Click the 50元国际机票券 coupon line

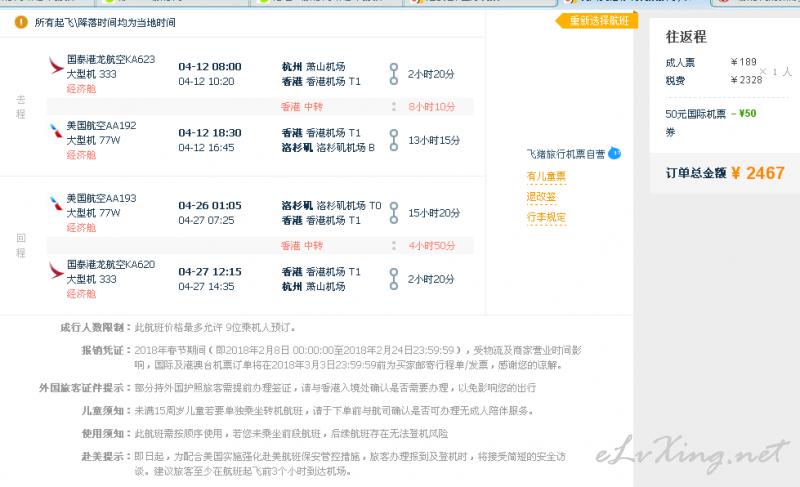pyautogui.click(x=695, y=123)
